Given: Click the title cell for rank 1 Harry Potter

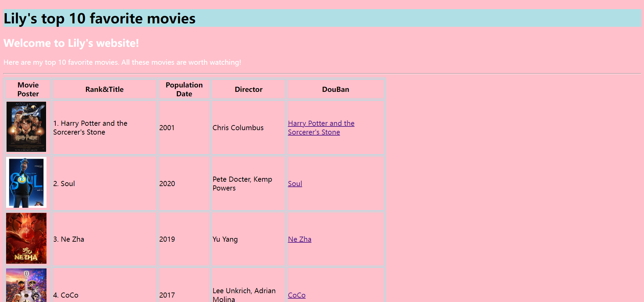Looking at the screenshot, I should [x=105, y=128].
